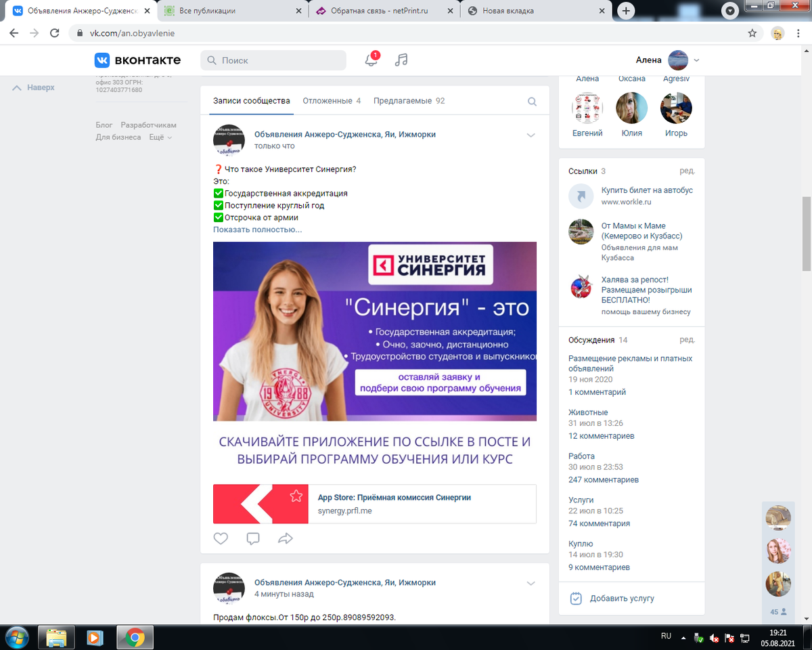Screen dimensions: 812x650
Task: Open community name on Synergy post
Action: (x=345, y=134)
